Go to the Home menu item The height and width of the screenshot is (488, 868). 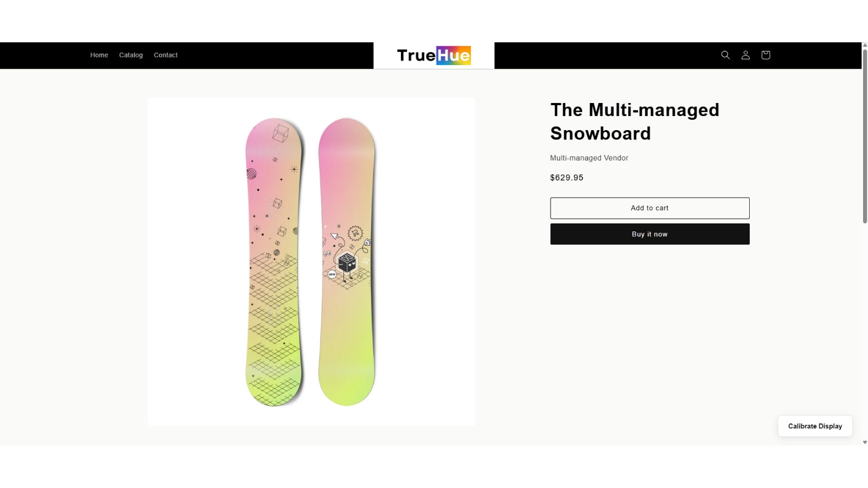point(99,55)
